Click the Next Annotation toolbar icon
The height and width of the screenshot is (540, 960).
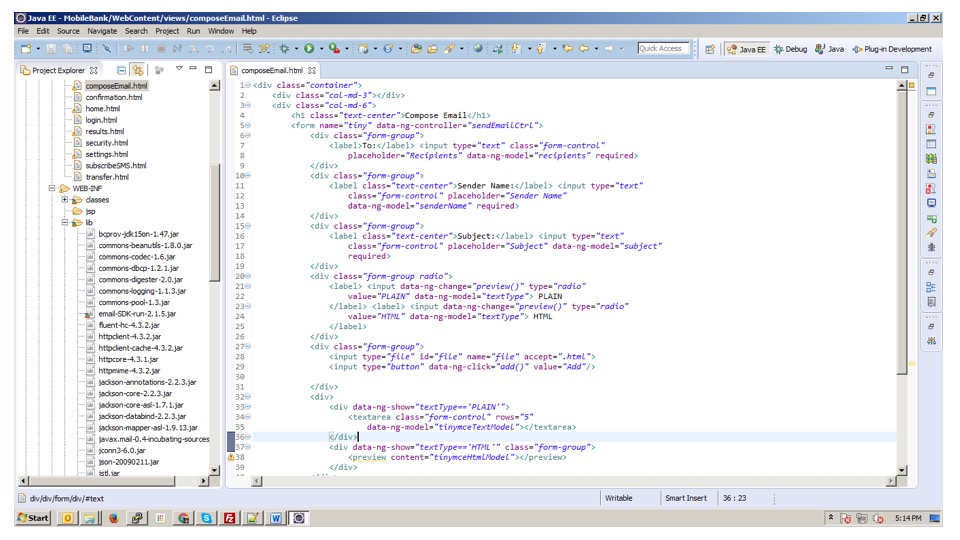tap(516, 48)
